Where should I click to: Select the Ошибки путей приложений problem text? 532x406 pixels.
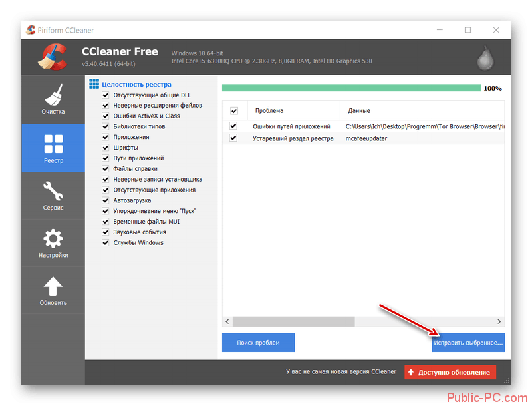291,126
